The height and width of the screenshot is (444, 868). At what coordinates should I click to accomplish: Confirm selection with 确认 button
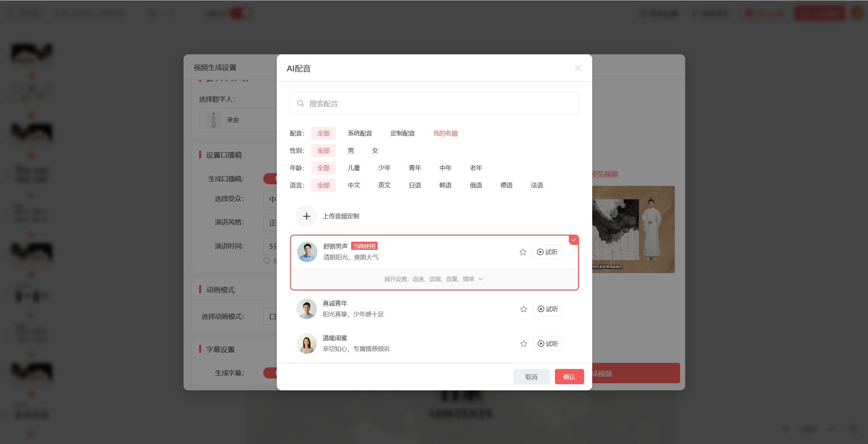pyautogui.click(x=569, y=376)
